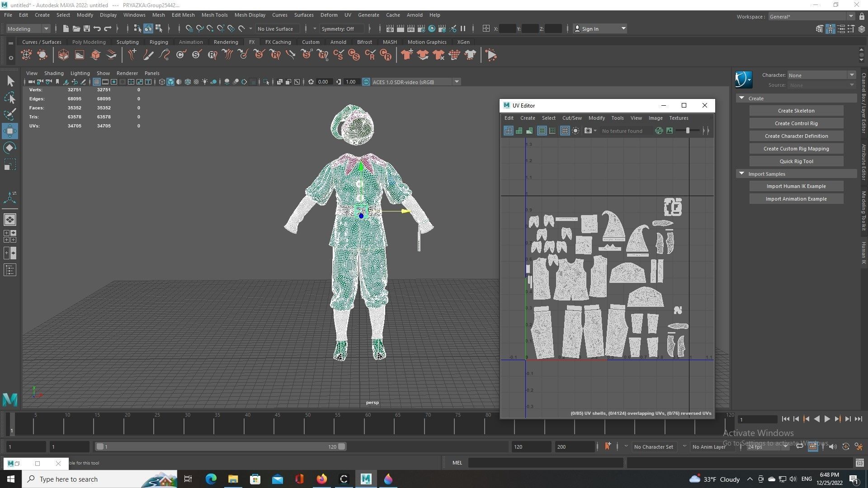Click the nCache playback shelf icon
868x488 pixels.
click(x=491, y=55)
